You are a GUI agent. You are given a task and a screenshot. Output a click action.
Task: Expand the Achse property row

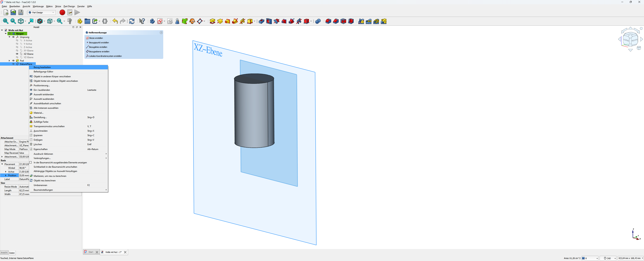[x=6, y=172]
